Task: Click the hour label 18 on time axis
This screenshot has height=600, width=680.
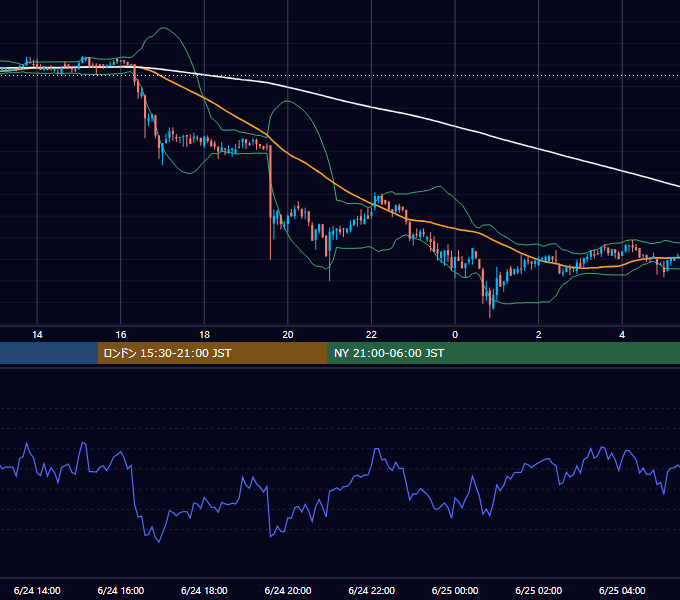Action: pyautogui.click(x=204, y=335)
